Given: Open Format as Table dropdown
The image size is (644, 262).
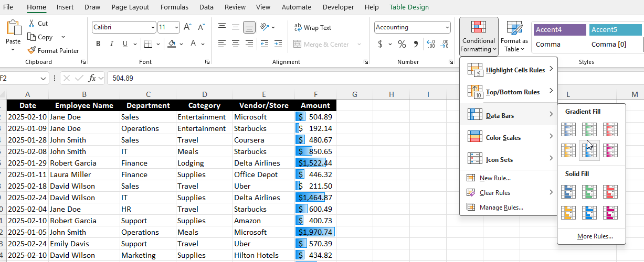Looking at the screenshot, I should (x=514, y=36).
